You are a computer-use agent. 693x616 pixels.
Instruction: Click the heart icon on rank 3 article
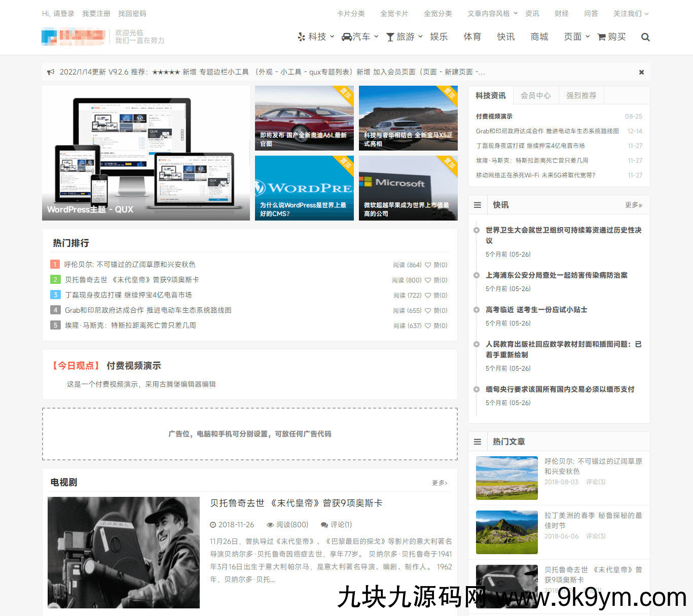coord(428,296)
